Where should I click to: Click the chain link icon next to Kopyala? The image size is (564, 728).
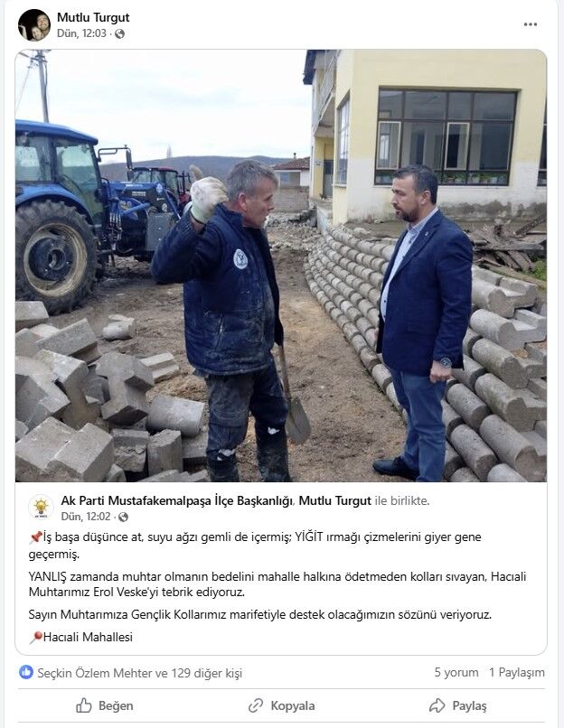[256, 705]
